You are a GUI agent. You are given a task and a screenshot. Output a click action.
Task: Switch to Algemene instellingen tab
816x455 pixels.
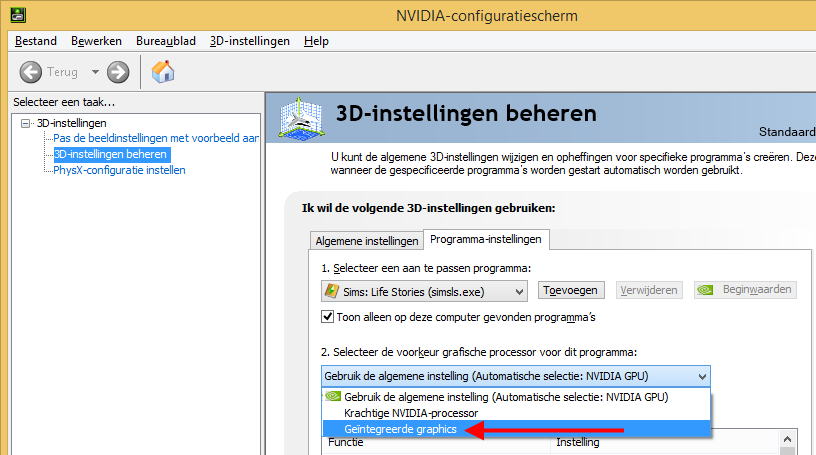click(x=366, y=241)
